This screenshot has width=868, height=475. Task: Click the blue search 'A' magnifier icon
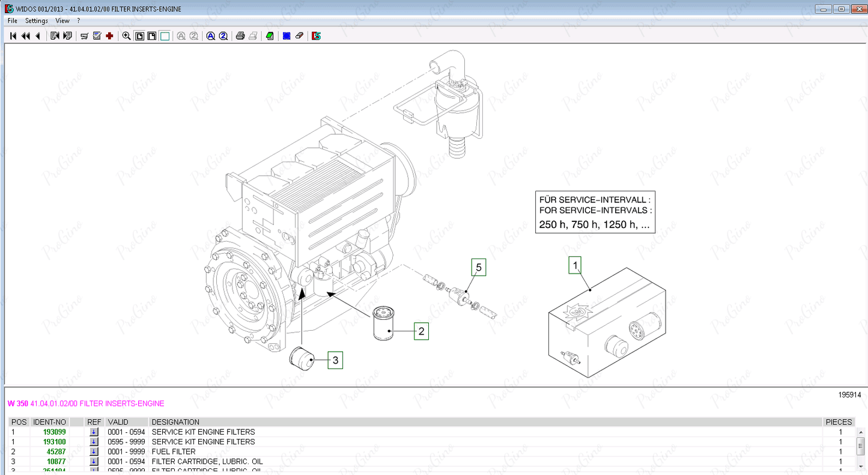point(211,36)
